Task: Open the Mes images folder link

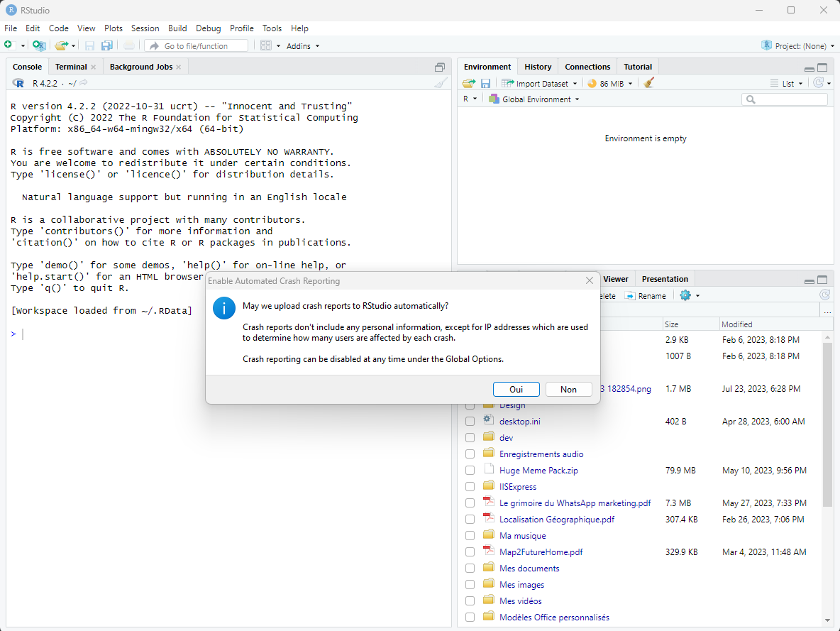Action: pos(521,585)
